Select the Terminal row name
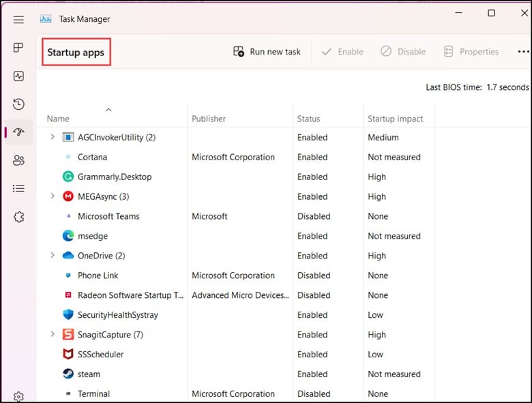This screenshot has width=532, height=403. [93, 393]
